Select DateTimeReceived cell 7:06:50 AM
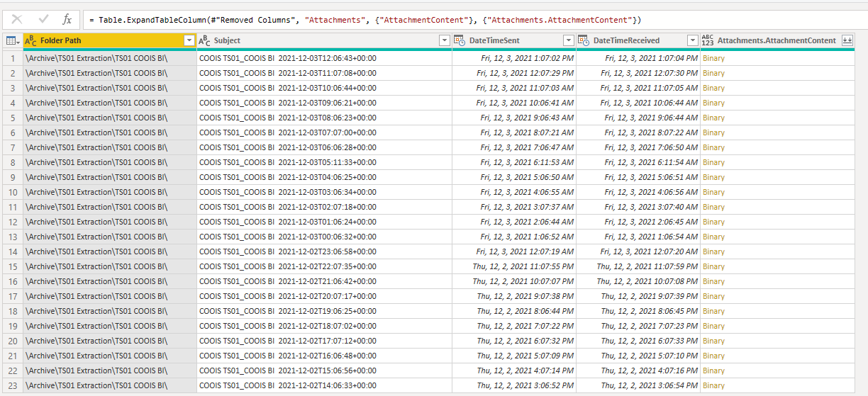This screenshot has height=396, width=868. click(x=638, y=148)
